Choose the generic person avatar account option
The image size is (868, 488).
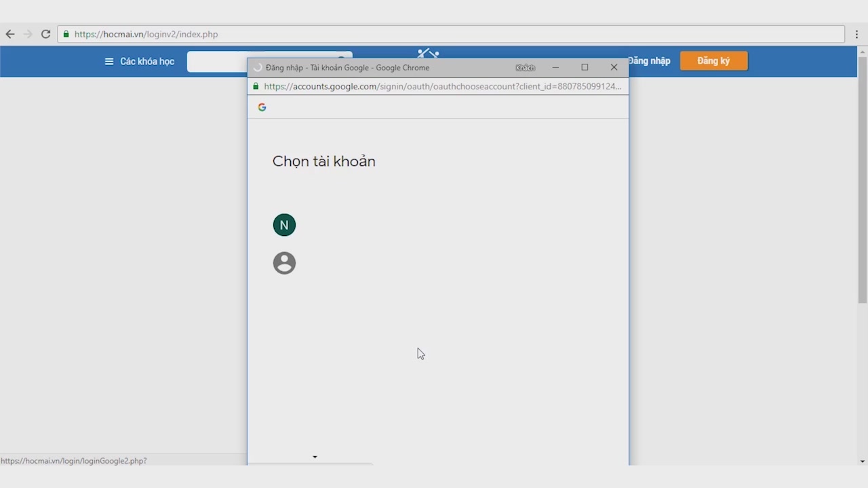point(284,263)
